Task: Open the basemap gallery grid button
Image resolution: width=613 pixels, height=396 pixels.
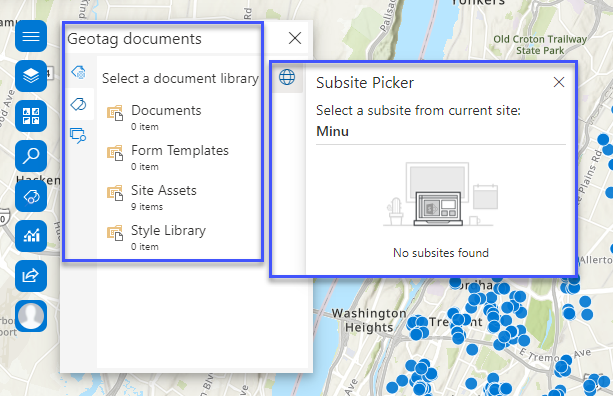Action: pyautogui.click(x=31, y=116)
